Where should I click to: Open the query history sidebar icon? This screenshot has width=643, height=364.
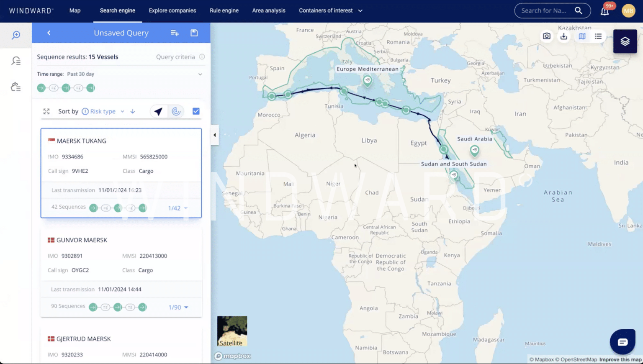click(x=16, y=61)
